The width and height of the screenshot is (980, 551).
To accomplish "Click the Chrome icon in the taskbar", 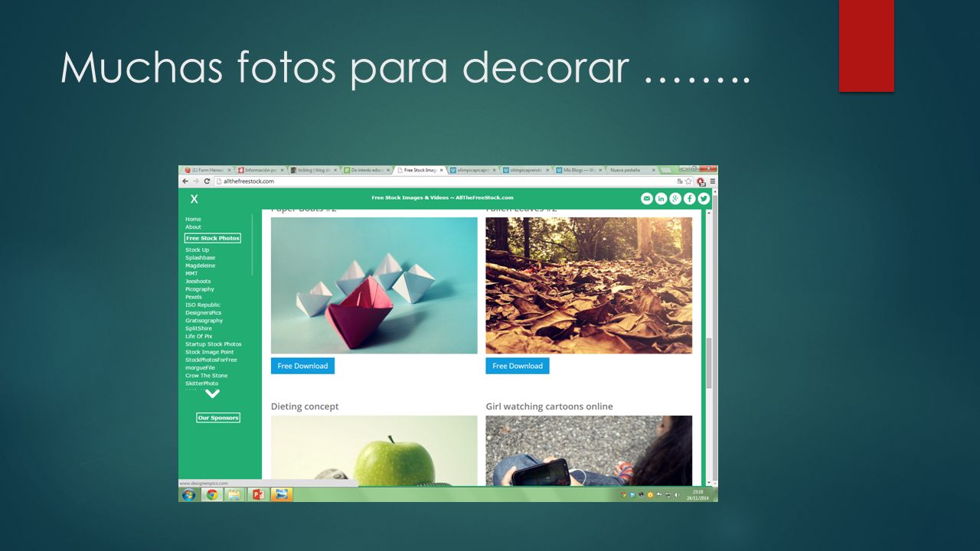I will [x=212, y=494].
